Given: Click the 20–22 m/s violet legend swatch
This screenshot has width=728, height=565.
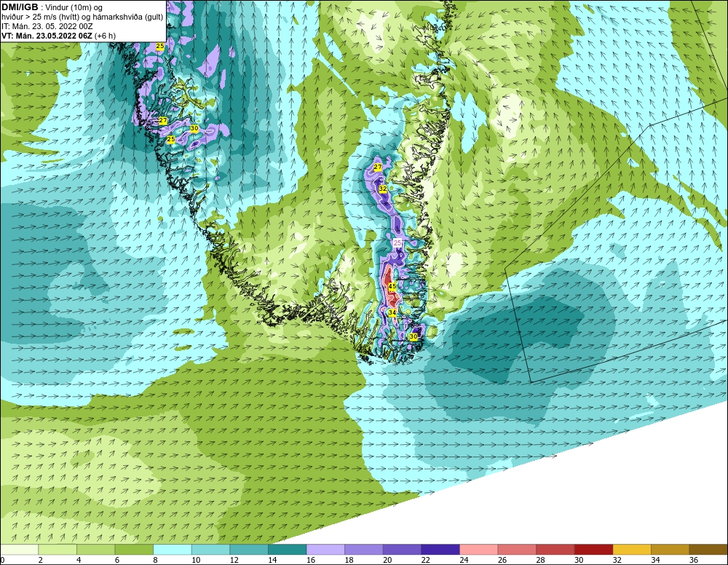Looking at the screenshot, I should point(402,550).
